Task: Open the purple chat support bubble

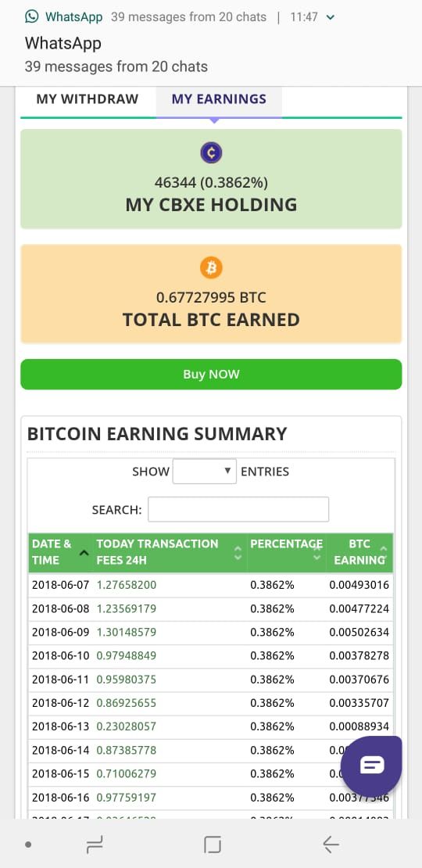Action: tap(371, 766)
